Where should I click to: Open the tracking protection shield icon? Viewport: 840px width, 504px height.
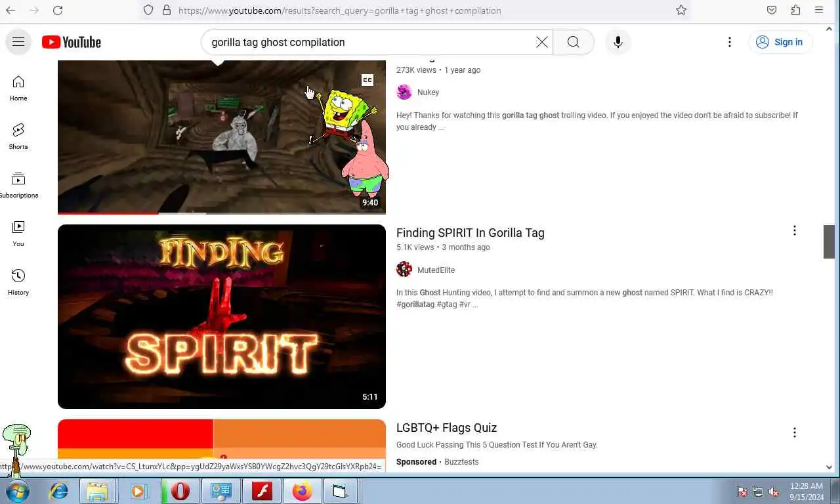coord(148,10)
